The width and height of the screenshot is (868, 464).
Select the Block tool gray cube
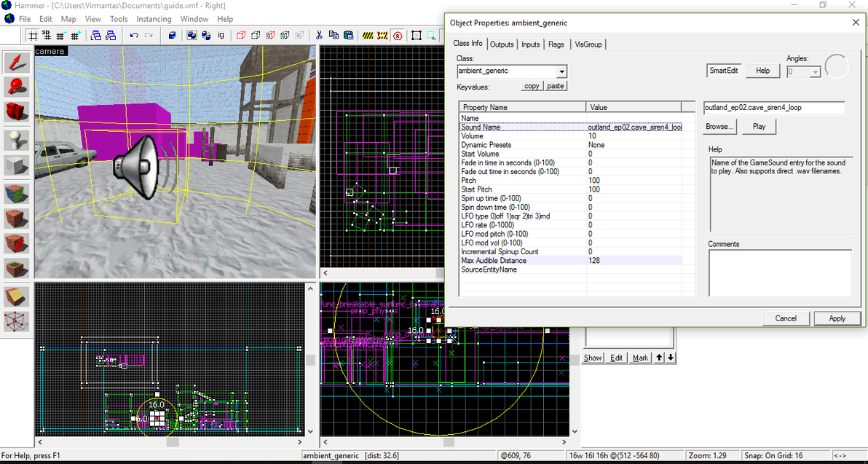tap(17, 166)
